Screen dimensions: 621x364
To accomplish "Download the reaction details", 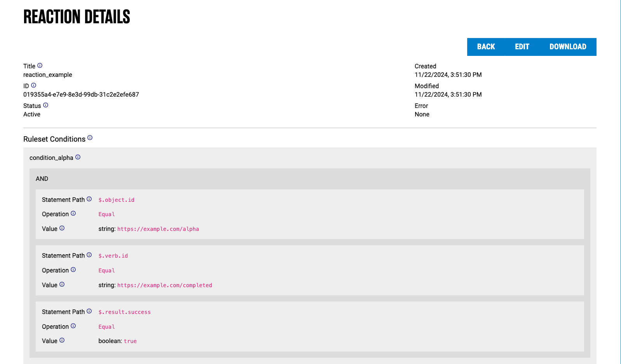I will (568, 47).
